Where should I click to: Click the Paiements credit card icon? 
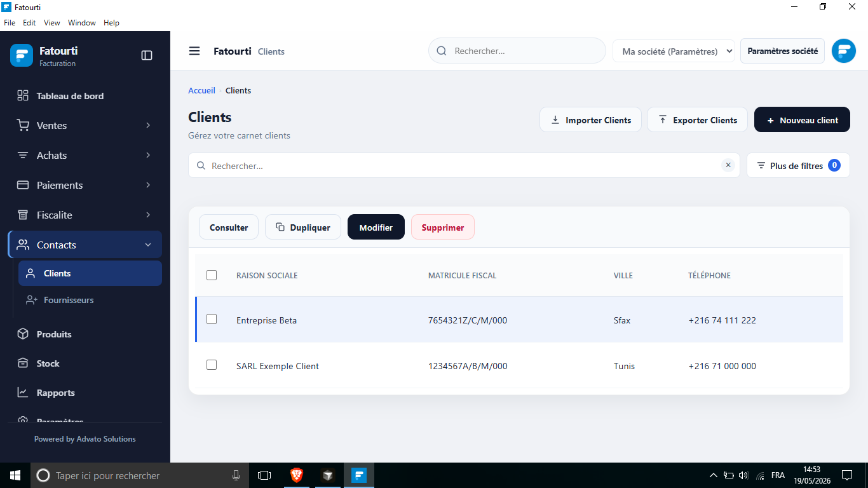23,185
